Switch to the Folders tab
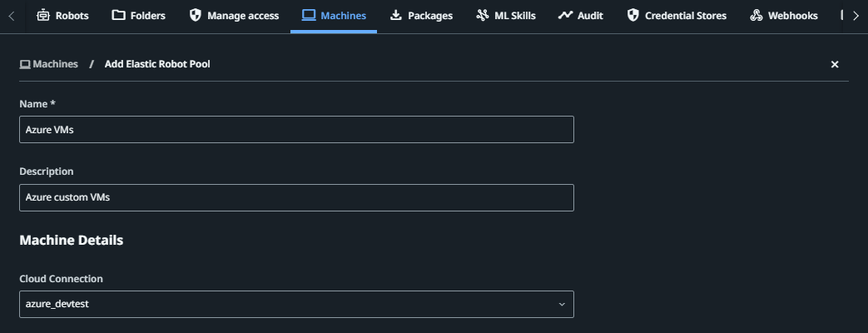 click(x=138, y=16)
